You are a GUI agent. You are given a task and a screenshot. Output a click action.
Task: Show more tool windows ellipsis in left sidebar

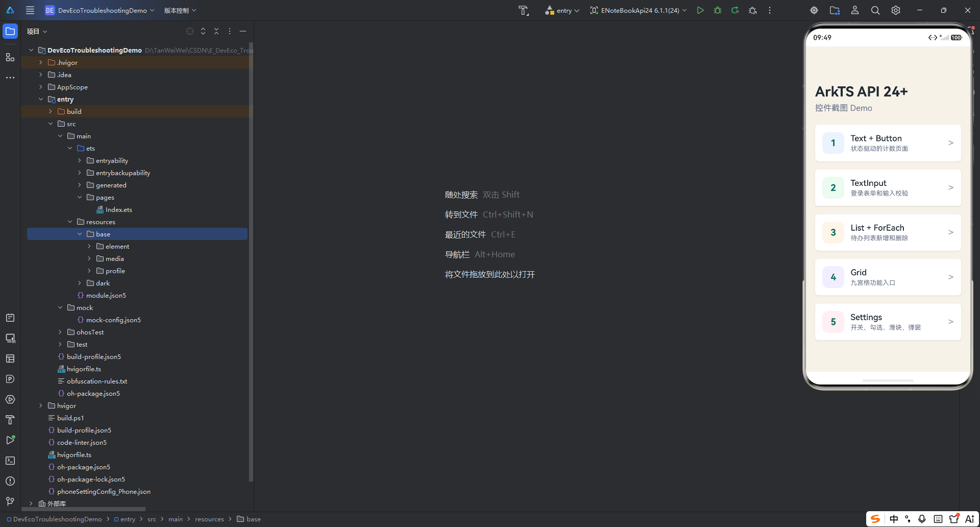[10, 78]
